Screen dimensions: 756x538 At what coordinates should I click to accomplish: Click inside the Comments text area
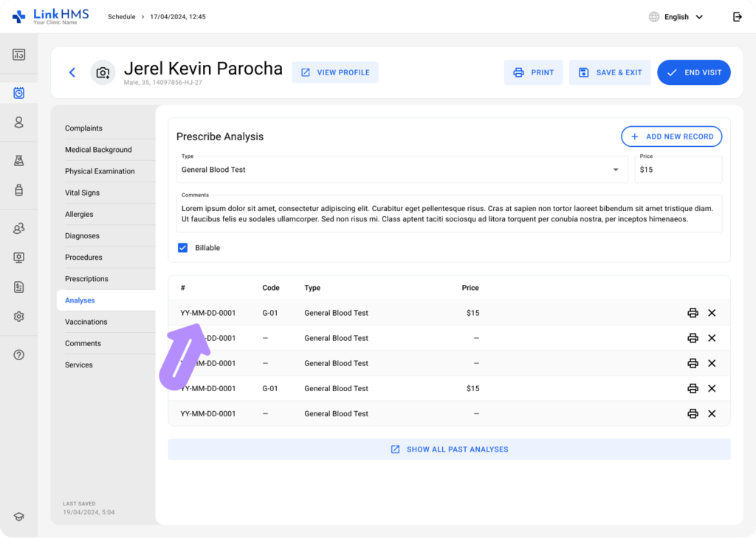click(x=450, y=213)
